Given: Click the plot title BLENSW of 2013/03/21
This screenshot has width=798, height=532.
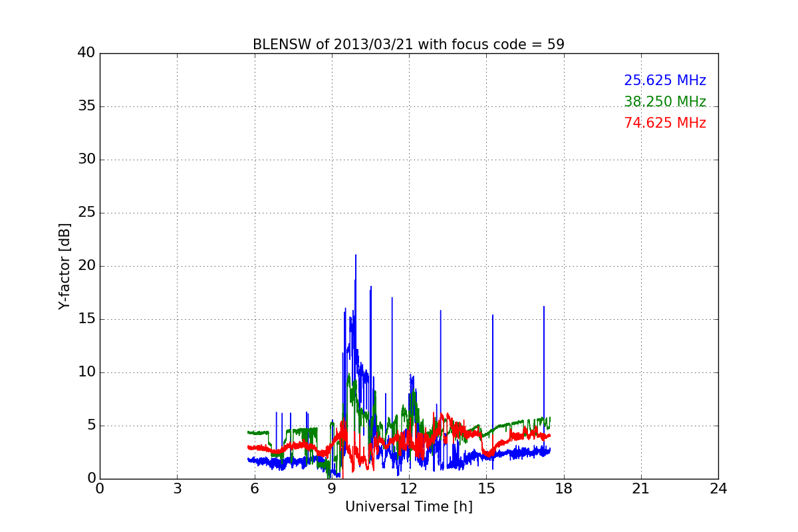Looking at the screenshot, I should point(408,45).
